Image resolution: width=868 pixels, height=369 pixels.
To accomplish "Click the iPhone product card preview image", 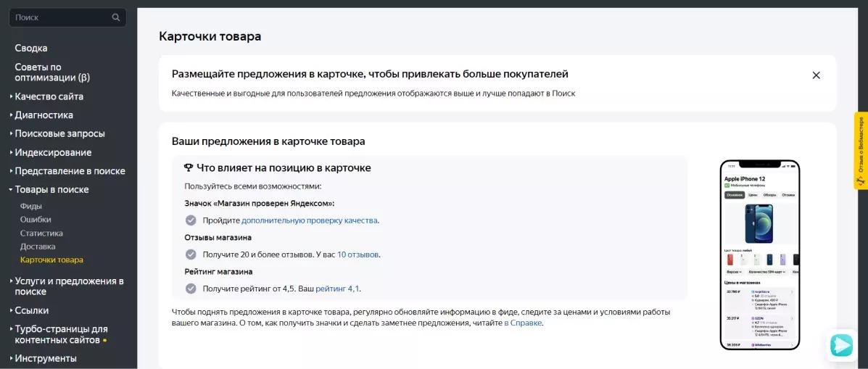I will tap(759, 255).
